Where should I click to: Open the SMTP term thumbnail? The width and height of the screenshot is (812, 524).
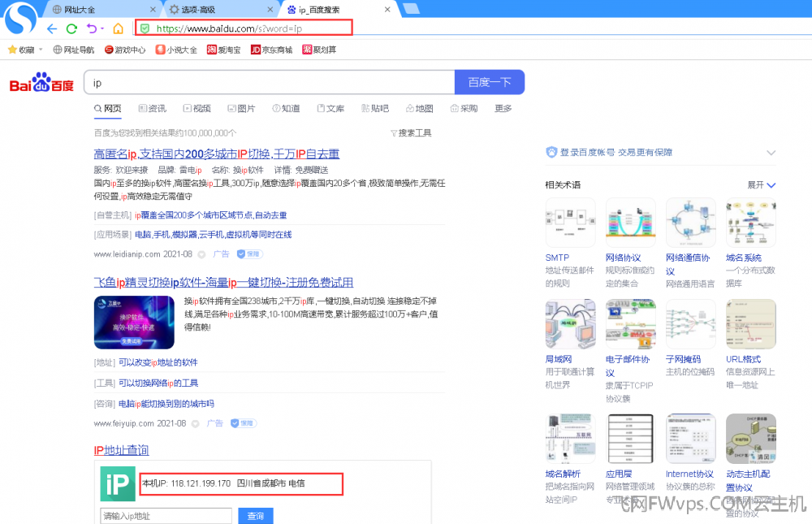pyautogui.click(x=570, y=223)
